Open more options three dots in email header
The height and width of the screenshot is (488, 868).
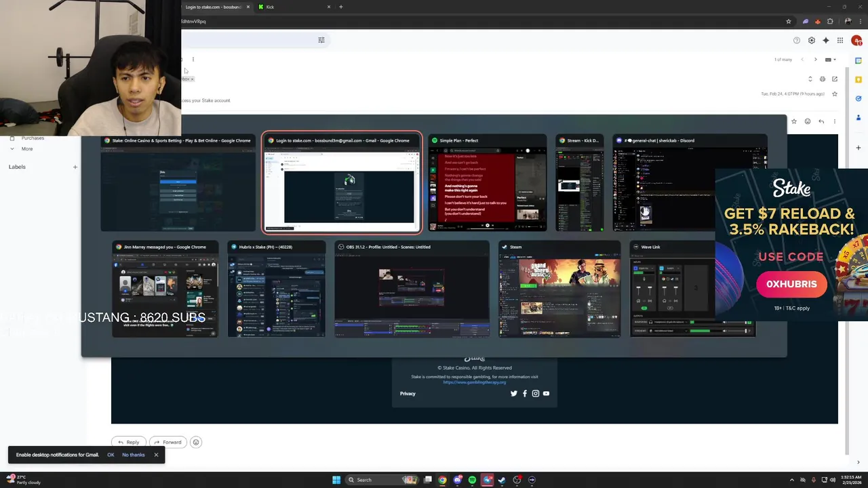click(x=835, y=121)
